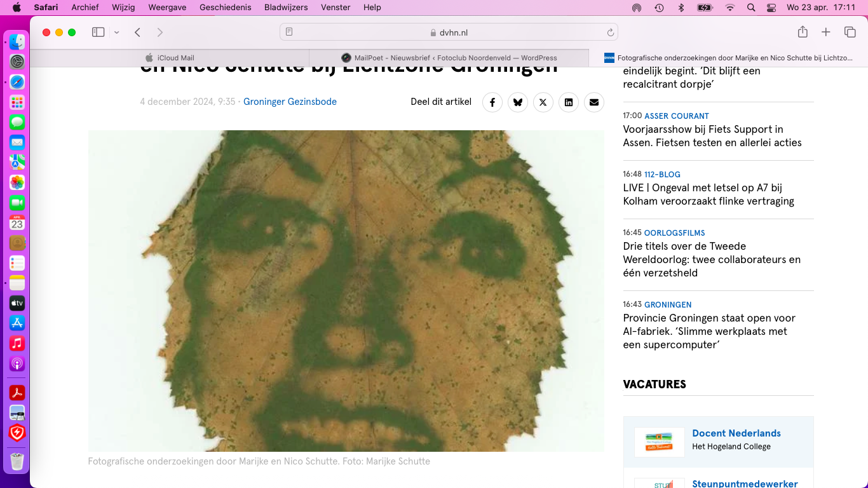Open Launchpad from the Dock
Viewport: 868px width, 488px height.
(x=17, y=102)
